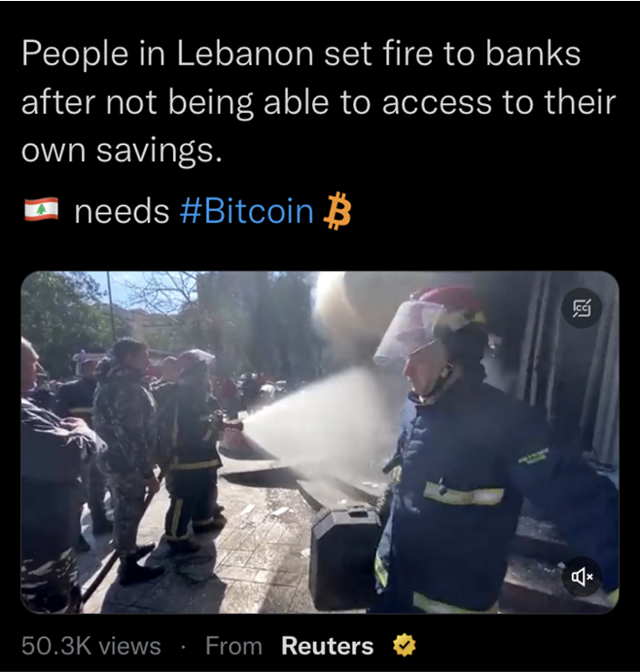Click the 'From' label before Reuters
Viewport: 640px width, 672px height.
233,646
